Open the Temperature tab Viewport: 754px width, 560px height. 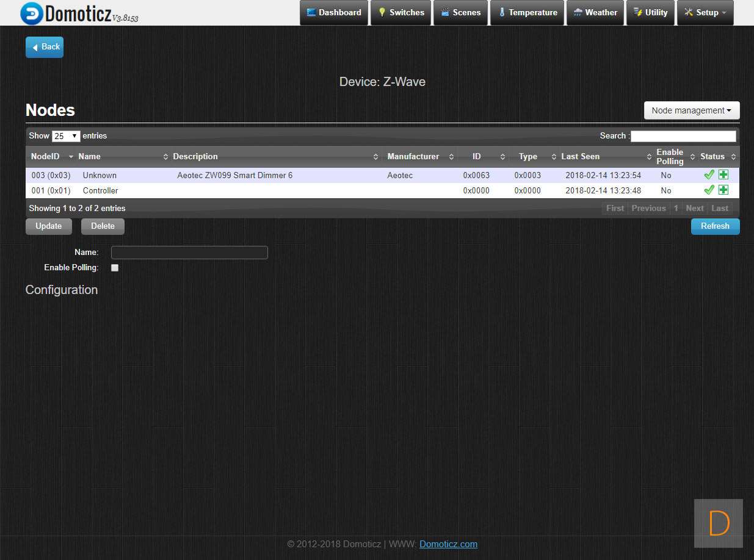[527, 13]
